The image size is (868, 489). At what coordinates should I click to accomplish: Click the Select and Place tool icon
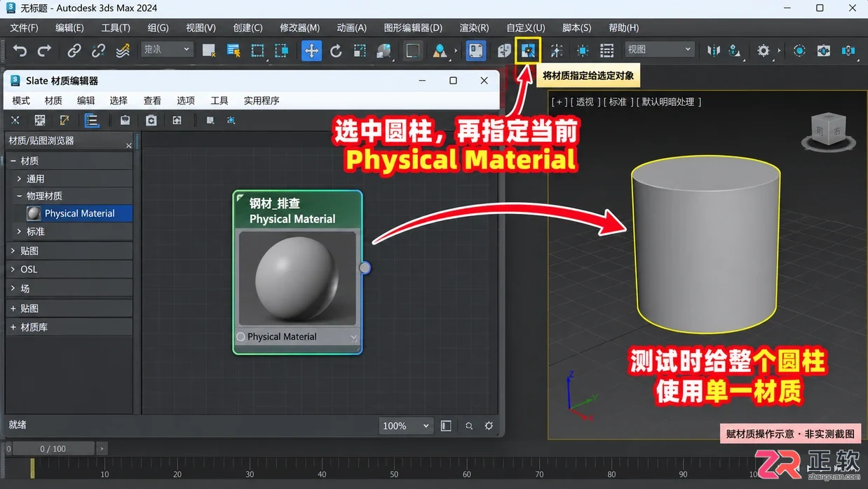(x=384, y=51)
